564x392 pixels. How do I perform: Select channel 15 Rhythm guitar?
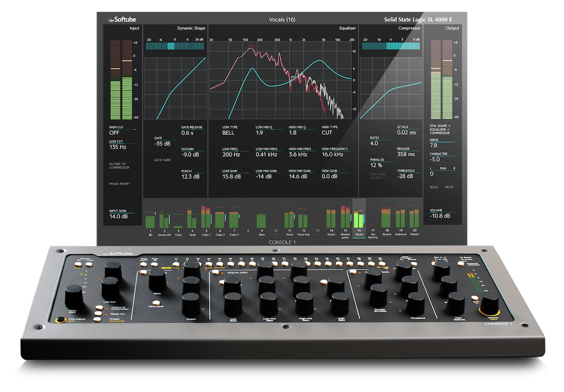(345, 221)
